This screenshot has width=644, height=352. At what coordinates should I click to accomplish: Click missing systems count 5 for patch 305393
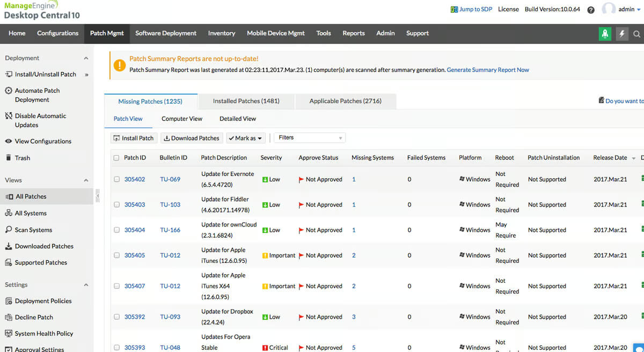(354, 348)
